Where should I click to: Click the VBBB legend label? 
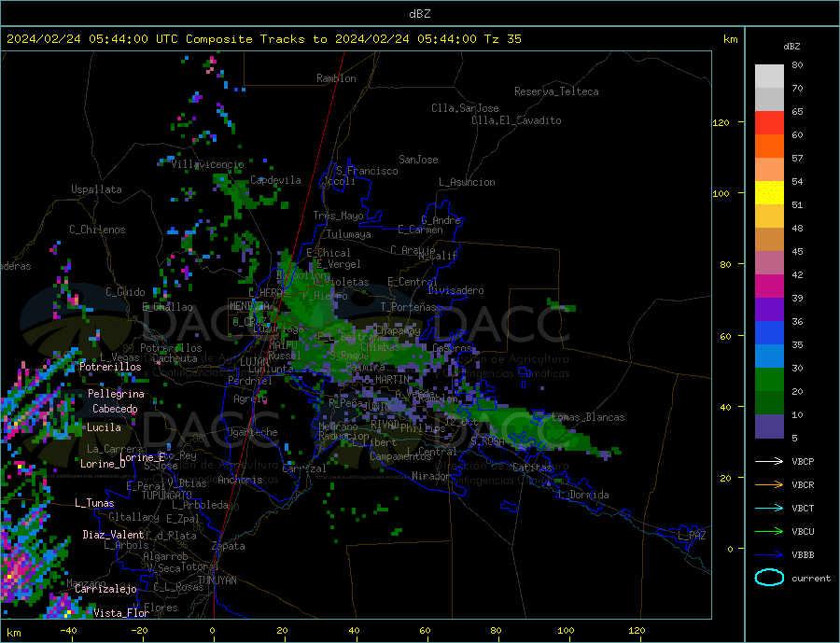tap(803, 555)
